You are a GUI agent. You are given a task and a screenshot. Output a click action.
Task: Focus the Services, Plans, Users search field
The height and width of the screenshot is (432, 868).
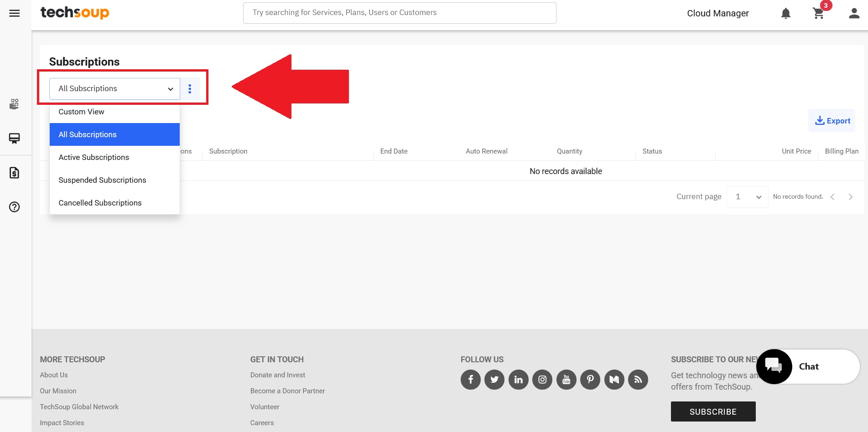[400, 13]
